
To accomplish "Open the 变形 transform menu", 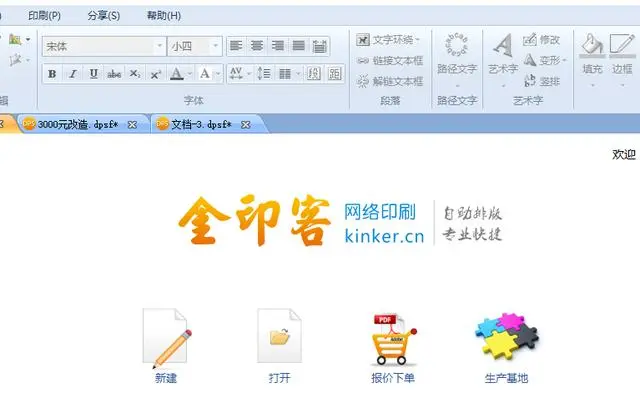I will point(545,60).
